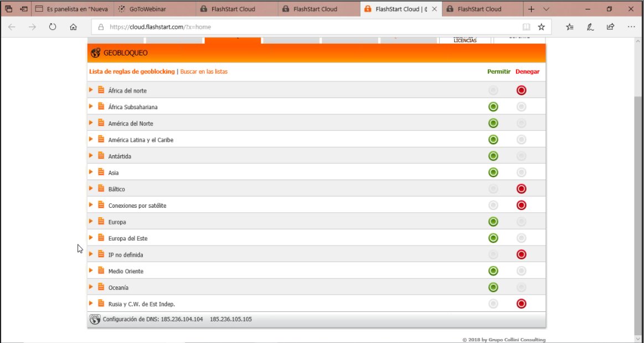Viewport: 644px width, 343px height.
Task: Show the tab previews chevron
Action: (546, 9)
